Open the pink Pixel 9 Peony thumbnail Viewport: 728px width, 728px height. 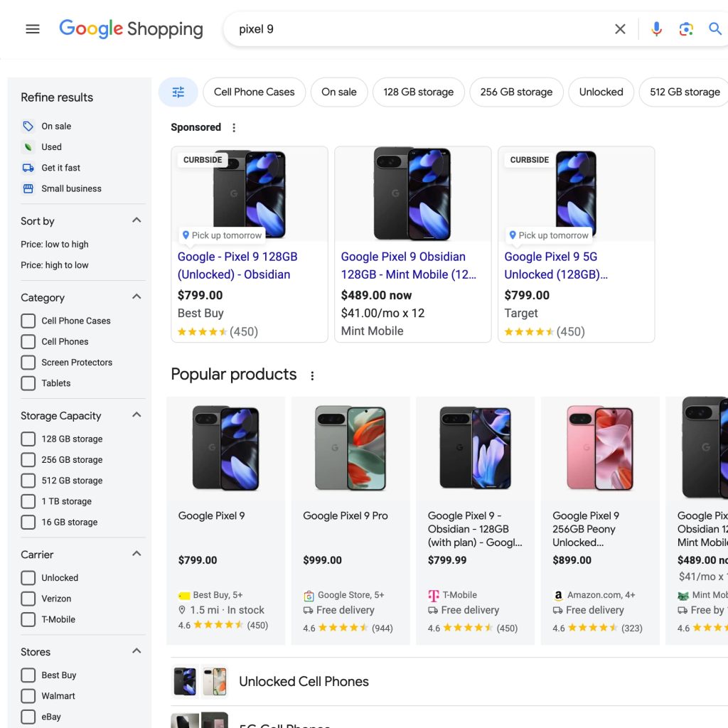click(601, 448)
